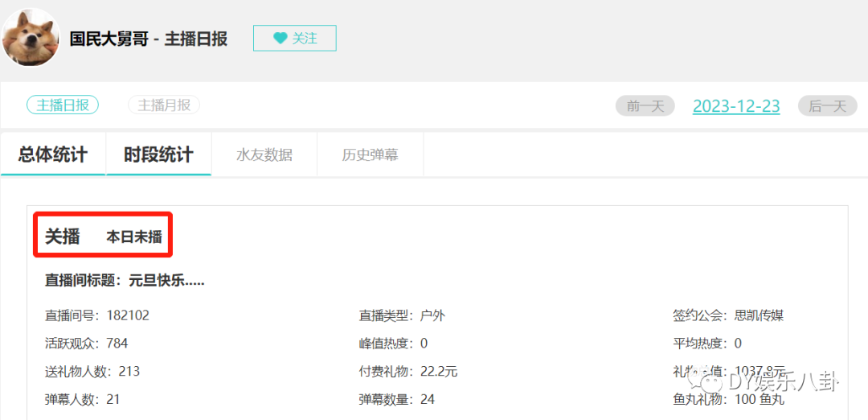Click the 平均热度 value 0
Screen dimensions: 868x420
pos(738,344)
